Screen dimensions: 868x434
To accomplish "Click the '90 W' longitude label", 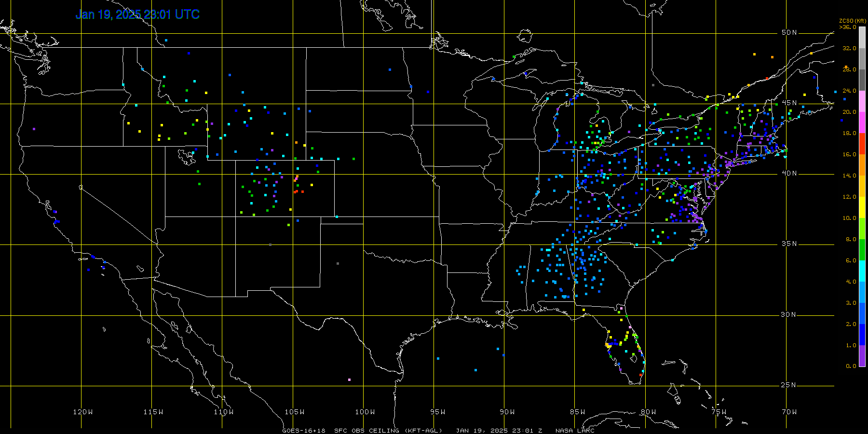I will coord(507,412).
